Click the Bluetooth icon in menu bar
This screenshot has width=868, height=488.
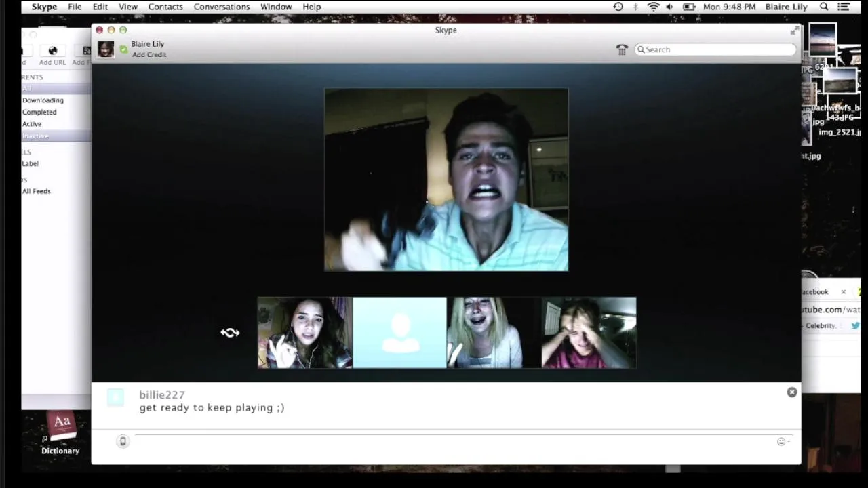coord(635,7)
